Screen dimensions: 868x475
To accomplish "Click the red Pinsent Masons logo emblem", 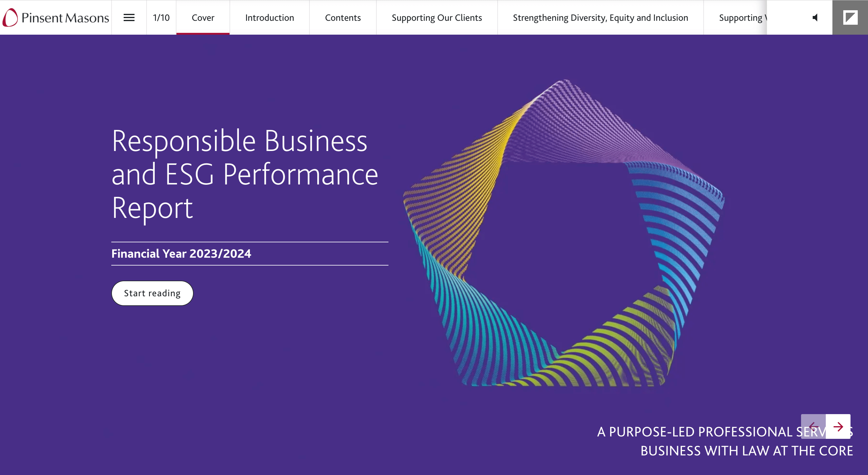I will point(10,17).
